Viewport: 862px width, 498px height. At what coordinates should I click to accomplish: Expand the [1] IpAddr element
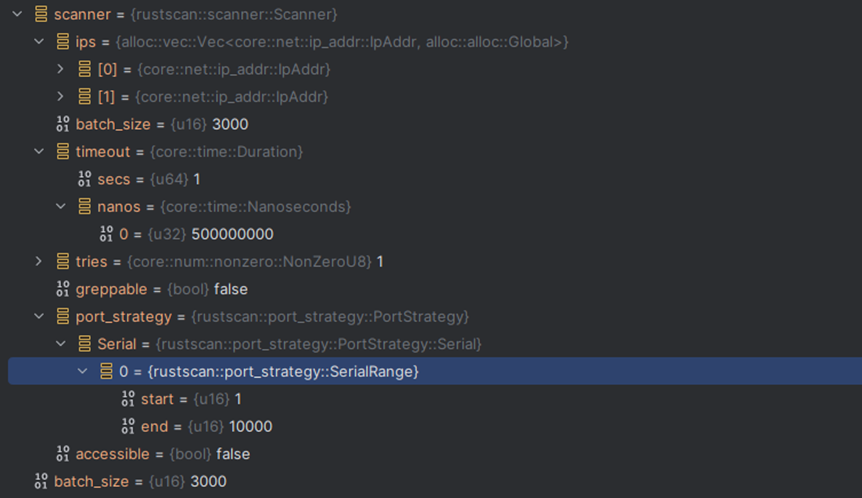(61, 97)
